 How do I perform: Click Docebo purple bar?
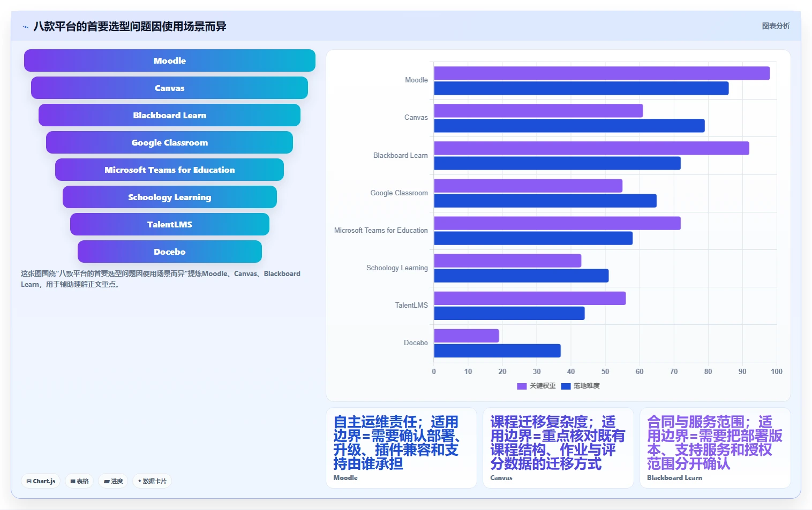466,336
